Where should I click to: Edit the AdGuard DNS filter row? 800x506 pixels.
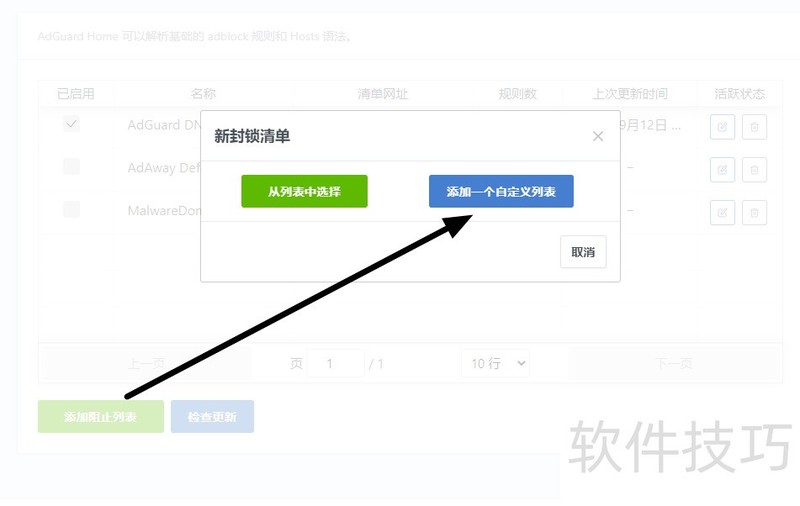tap(722, 127)
